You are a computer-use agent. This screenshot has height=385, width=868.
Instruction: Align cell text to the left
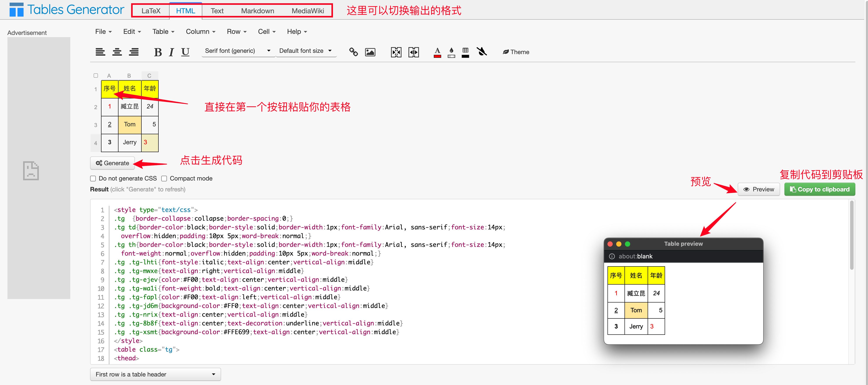[x=100, y=52]
